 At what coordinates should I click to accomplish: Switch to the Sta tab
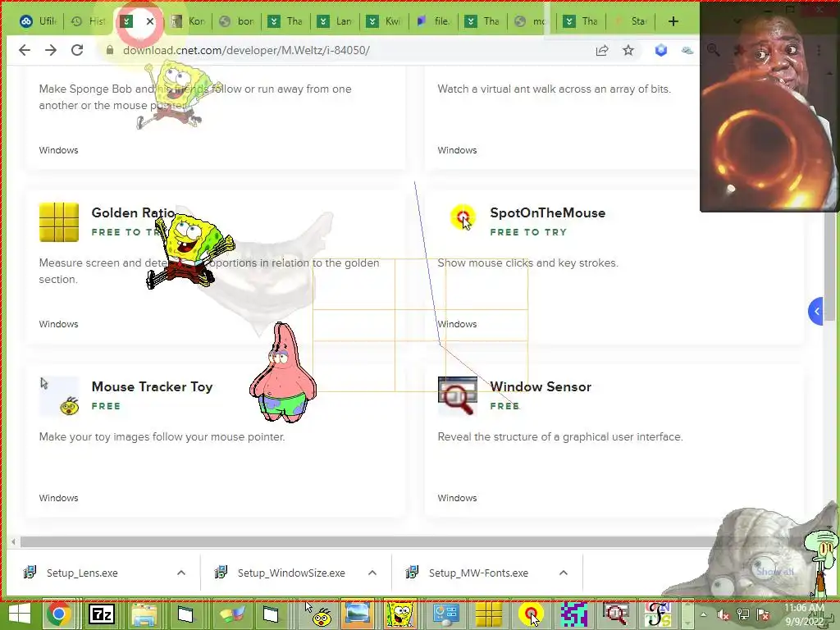click(631, 21)
